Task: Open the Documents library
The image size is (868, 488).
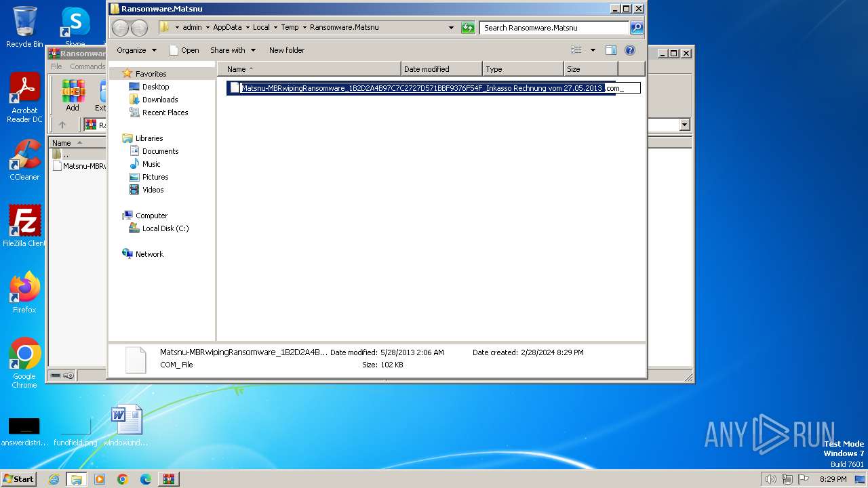Action: tap(160, 151)
